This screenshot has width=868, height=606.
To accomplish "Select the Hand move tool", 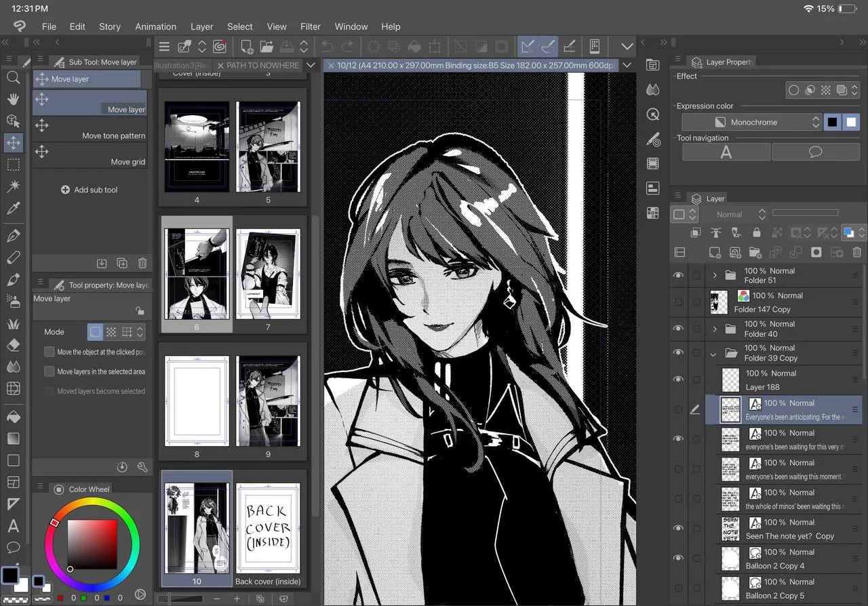I will pos(13,100).
